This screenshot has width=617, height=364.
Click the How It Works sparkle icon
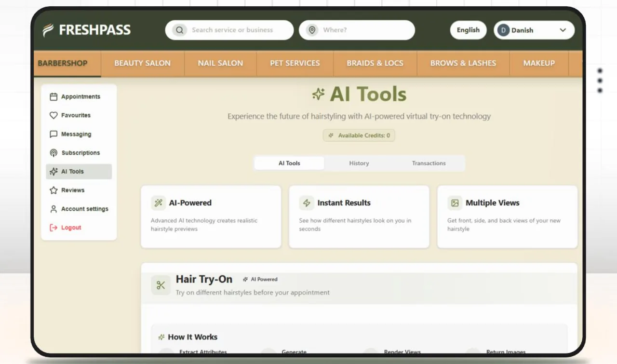(161, 337)
